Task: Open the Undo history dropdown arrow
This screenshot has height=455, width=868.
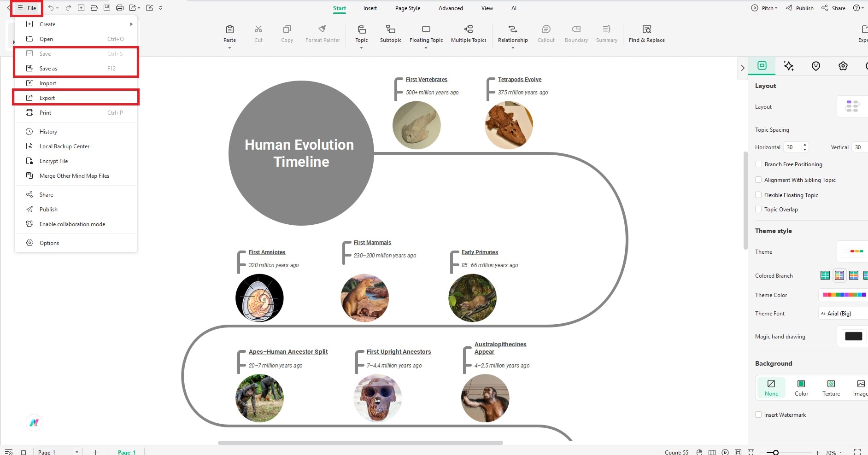Action: [58, 8]
